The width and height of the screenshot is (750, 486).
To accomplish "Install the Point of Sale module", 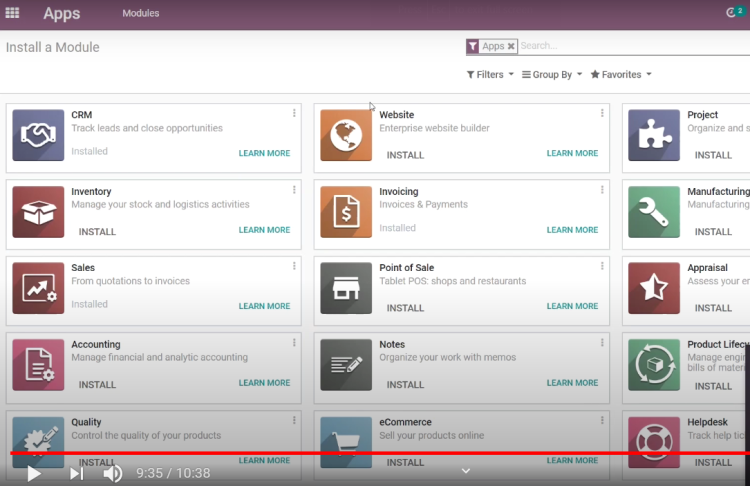I will coord(405,309).
